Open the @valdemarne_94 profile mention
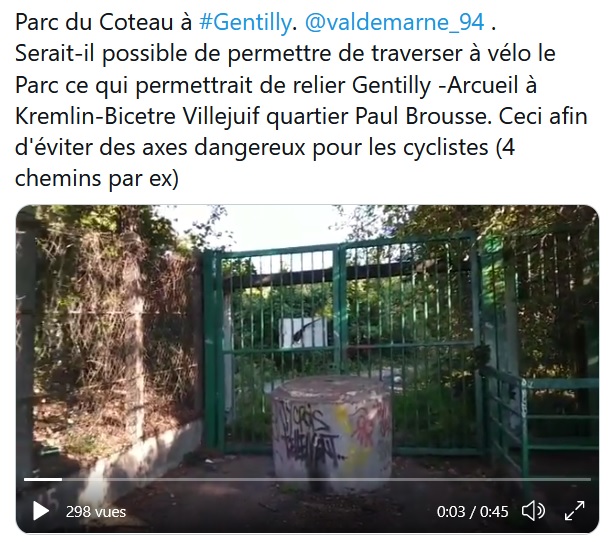 coord(394,22)
